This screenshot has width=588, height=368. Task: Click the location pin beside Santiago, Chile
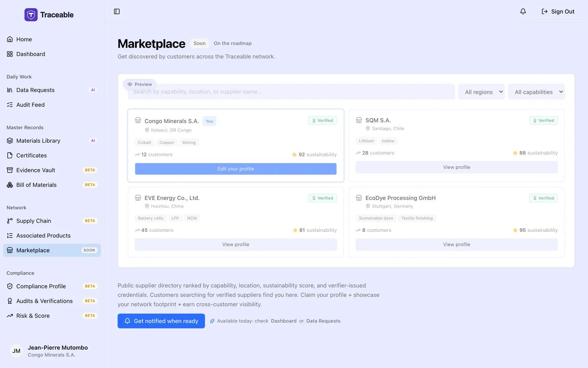point(368,128)
